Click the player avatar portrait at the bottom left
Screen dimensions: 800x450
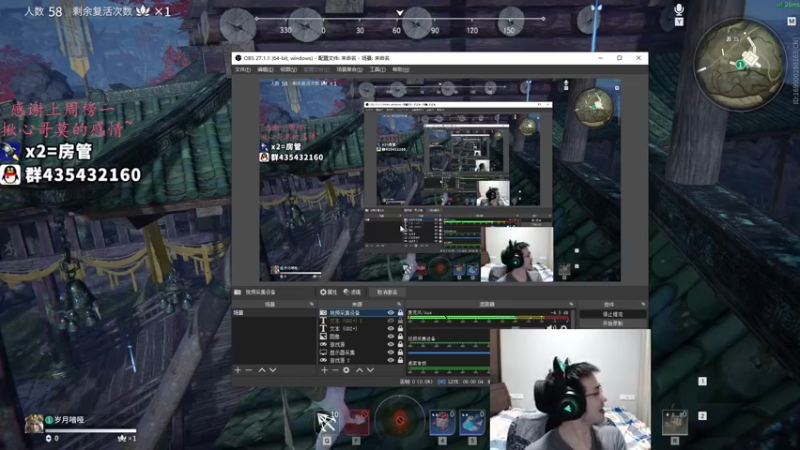[34, 423]
